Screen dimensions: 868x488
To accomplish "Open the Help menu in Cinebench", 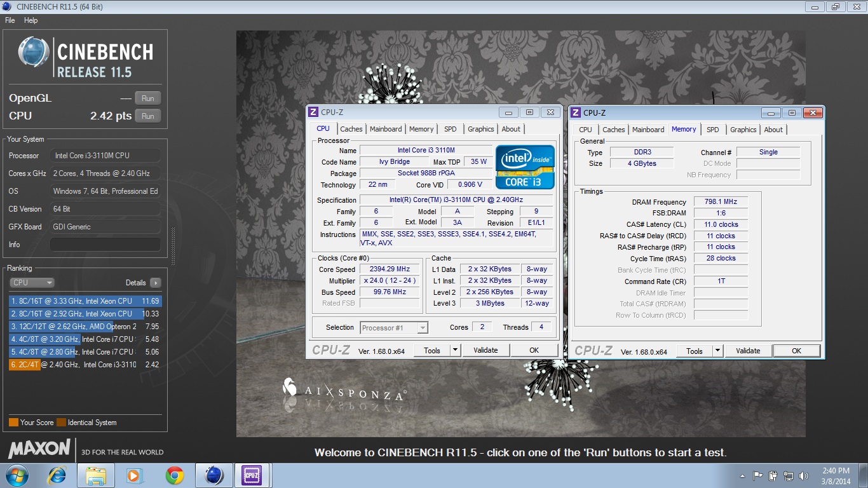I will click(31, 20).
